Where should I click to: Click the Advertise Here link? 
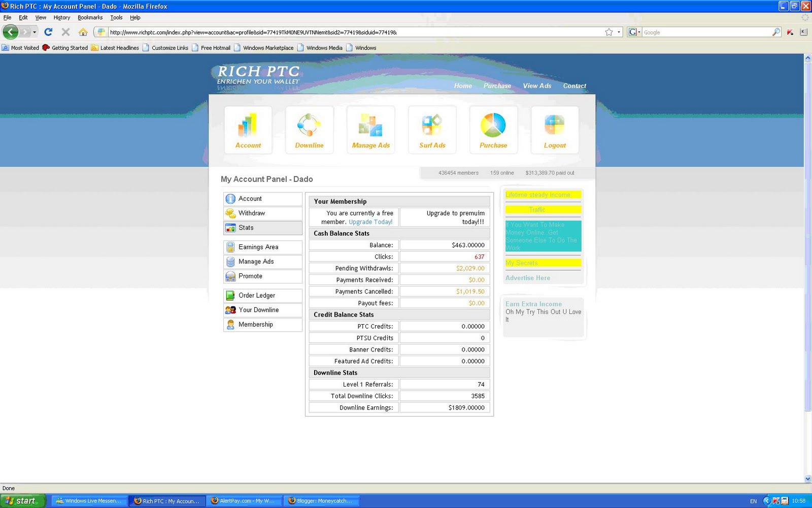point(528,278)
